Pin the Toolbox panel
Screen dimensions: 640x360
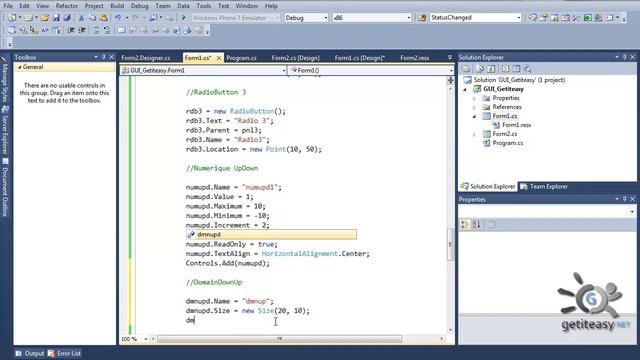pyautogui.click(x=103, y=57)
